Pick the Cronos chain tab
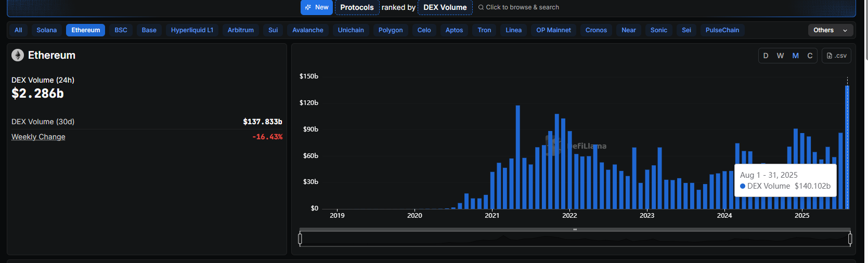 [x=597, y=30]
